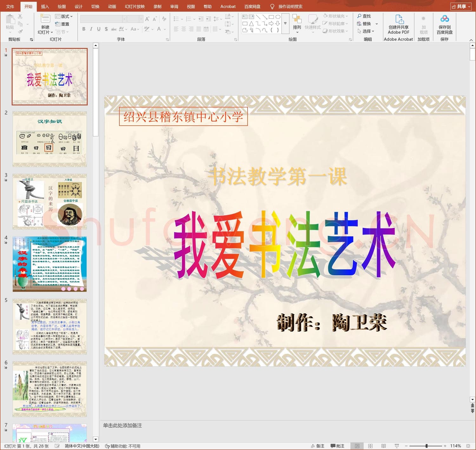Toggle Align Left paragraph alignment
This screenshot has height=450, width=476.
point(176,29)
